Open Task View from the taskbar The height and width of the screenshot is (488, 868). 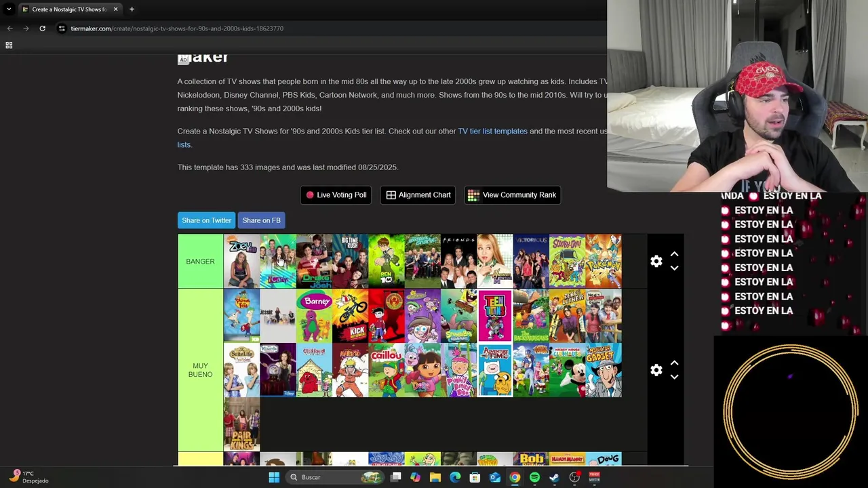pos(396,477)
